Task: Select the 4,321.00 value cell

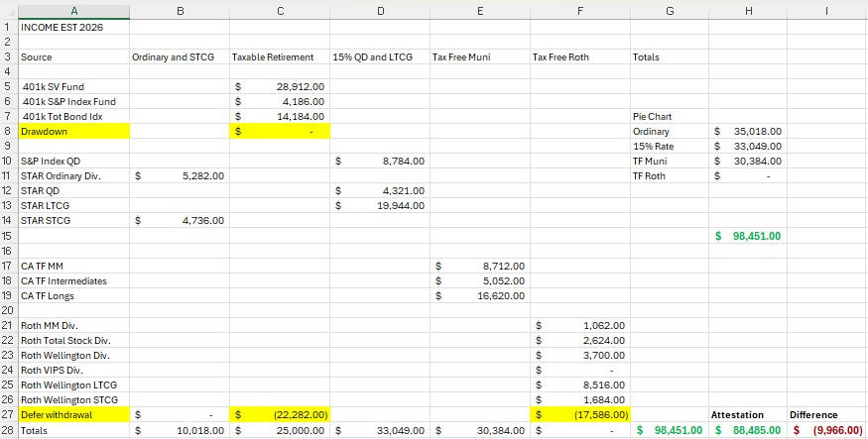Action: pyautogui.click(x=380, y=190)
